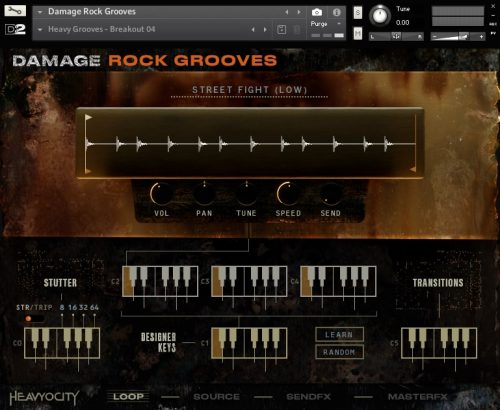Click the master Tune knob in the header

[x=380, y=15]
